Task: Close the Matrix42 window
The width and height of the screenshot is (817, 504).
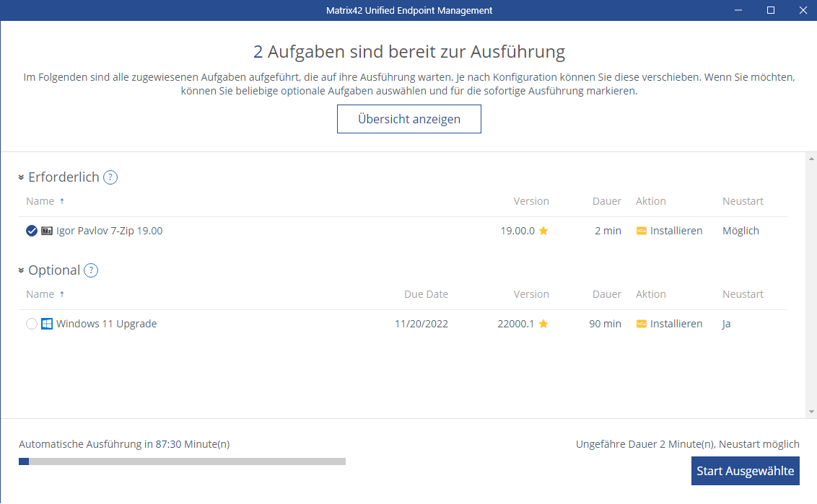Action: point(803,10)
